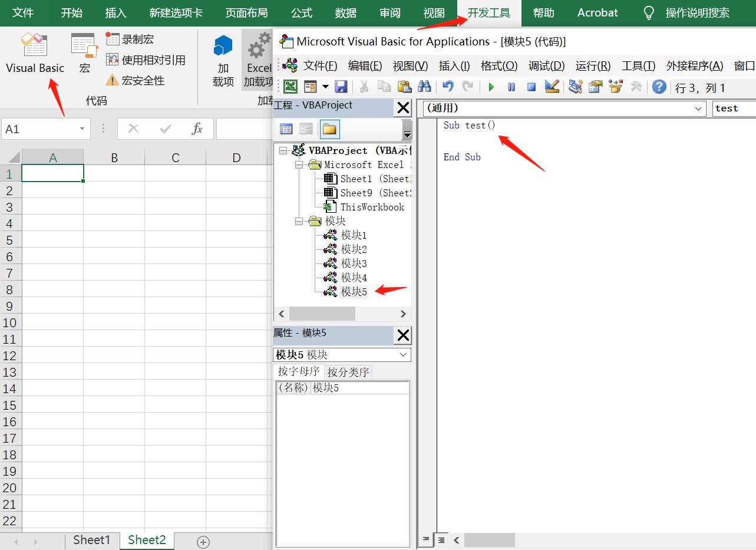756x550 pixels.
Task: Open Properties Window icon in VBA toolbar
Action: point(596,87)
